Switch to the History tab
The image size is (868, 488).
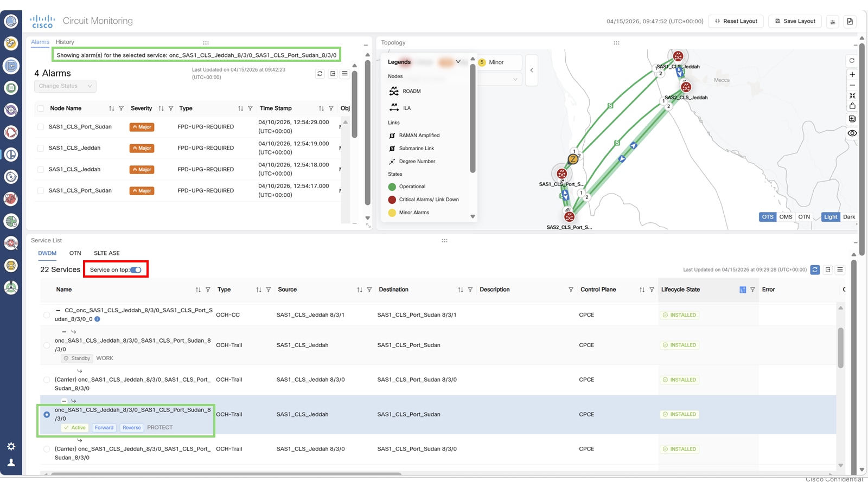click(x=65, y=42)
